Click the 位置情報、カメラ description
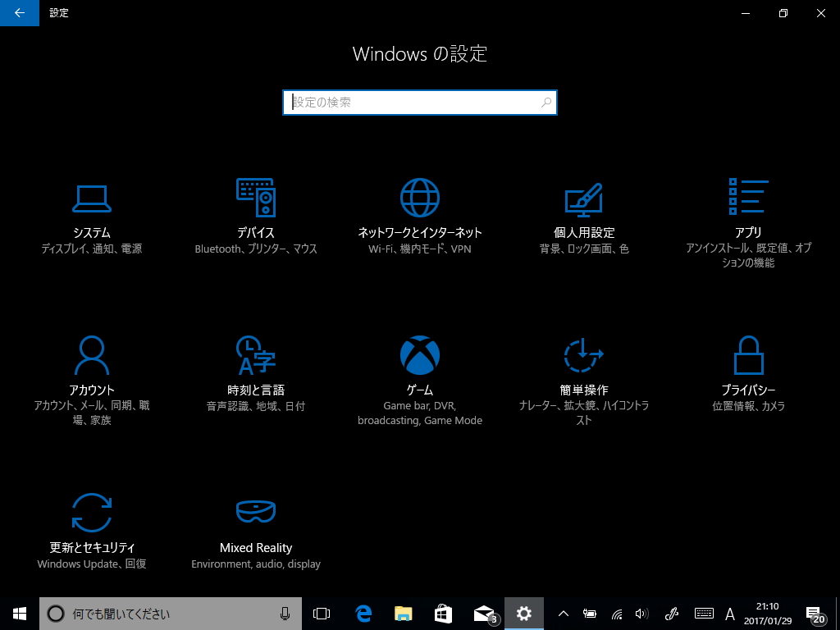 [x=748, y=406]
